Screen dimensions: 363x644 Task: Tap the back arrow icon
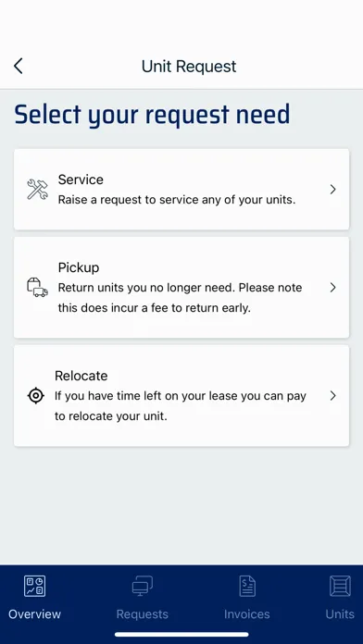(x=19, y=66)
